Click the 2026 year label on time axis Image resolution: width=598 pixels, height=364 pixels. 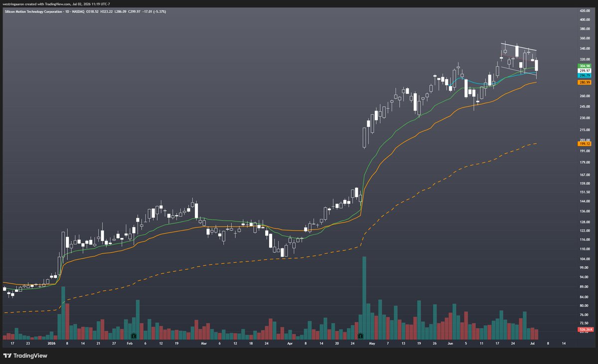pos(51,344)
